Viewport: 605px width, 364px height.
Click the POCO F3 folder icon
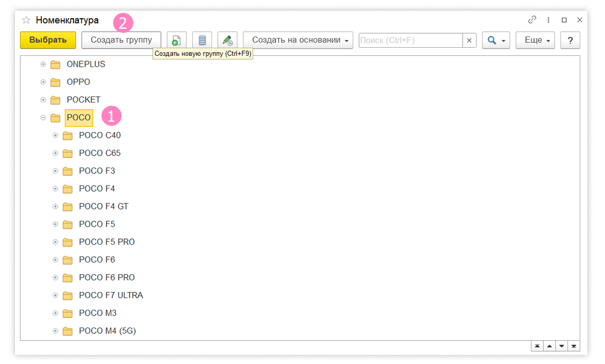[x=68, y=171]
